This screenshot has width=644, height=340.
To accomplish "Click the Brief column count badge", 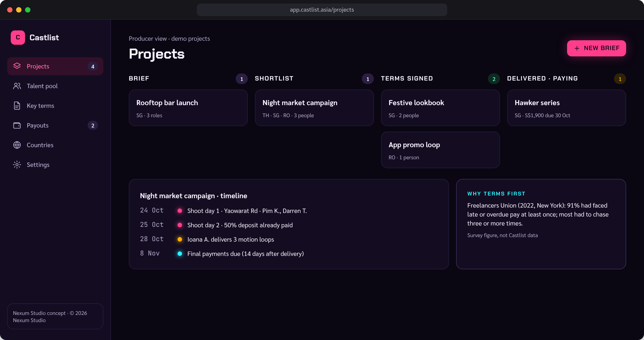I will [241, 79].
